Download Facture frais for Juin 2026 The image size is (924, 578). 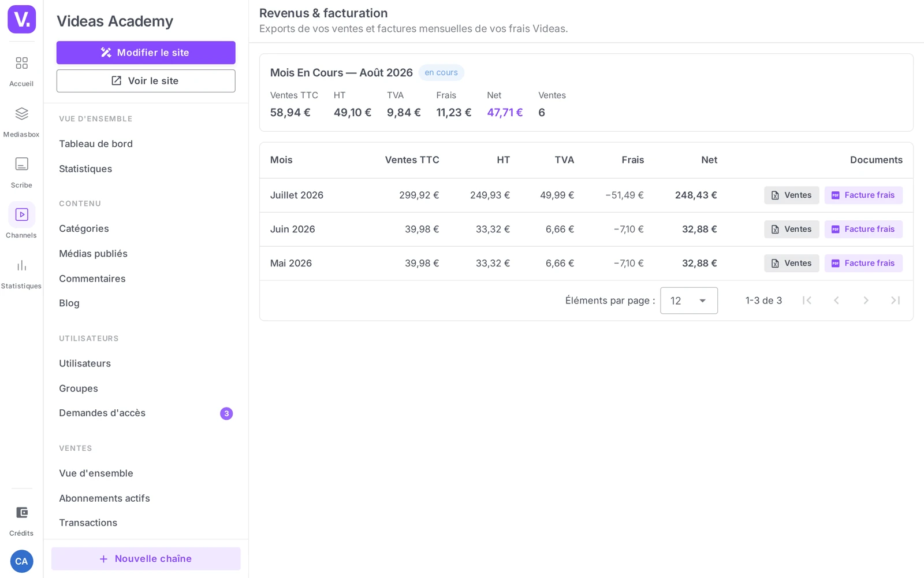tap(863, 229)
